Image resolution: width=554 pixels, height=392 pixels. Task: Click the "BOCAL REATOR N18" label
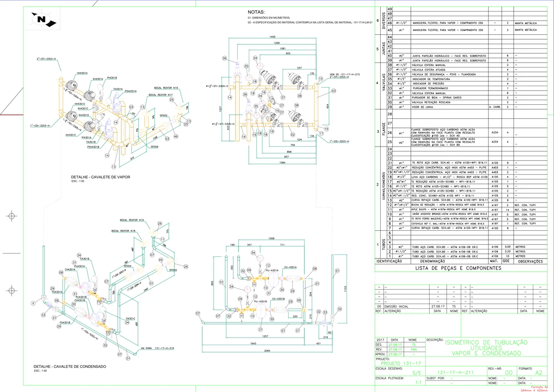pos(123,231)
